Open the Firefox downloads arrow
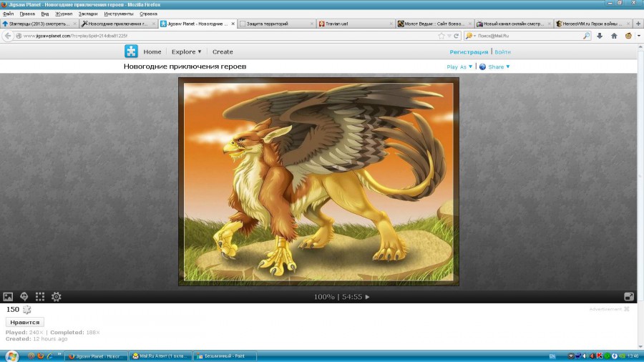The image size is (644, 362). [600, 36]
